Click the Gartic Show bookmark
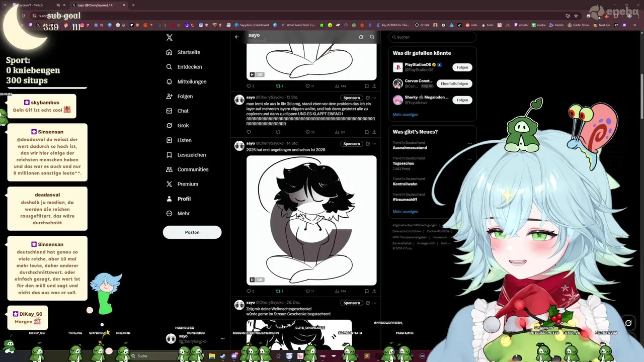 (578, 25)
